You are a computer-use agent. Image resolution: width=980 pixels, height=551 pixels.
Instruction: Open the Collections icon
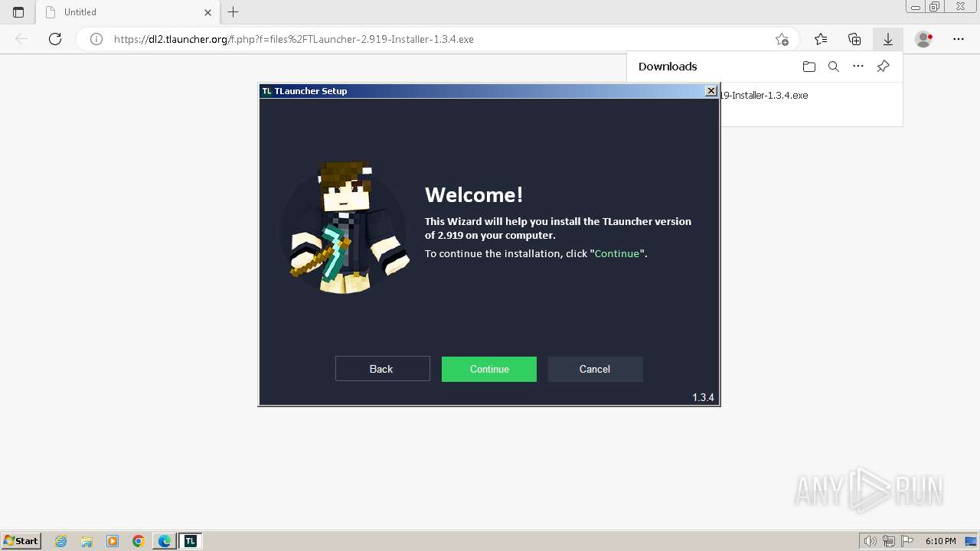(x=854, y=39)
